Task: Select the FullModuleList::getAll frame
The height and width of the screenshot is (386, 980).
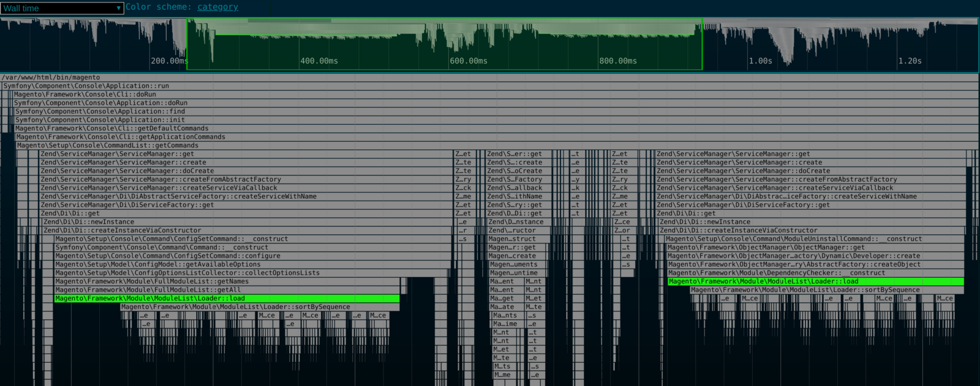Action: [x=227, y=291]
